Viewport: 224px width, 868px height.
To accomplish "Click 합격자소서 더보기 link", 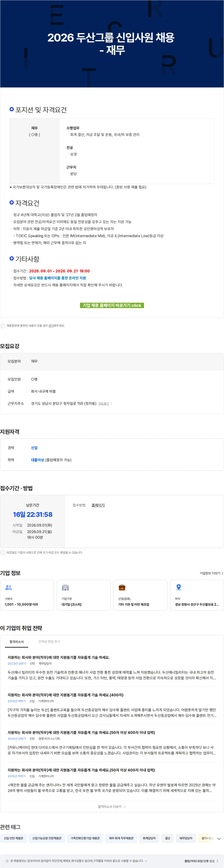I will 112,807.
